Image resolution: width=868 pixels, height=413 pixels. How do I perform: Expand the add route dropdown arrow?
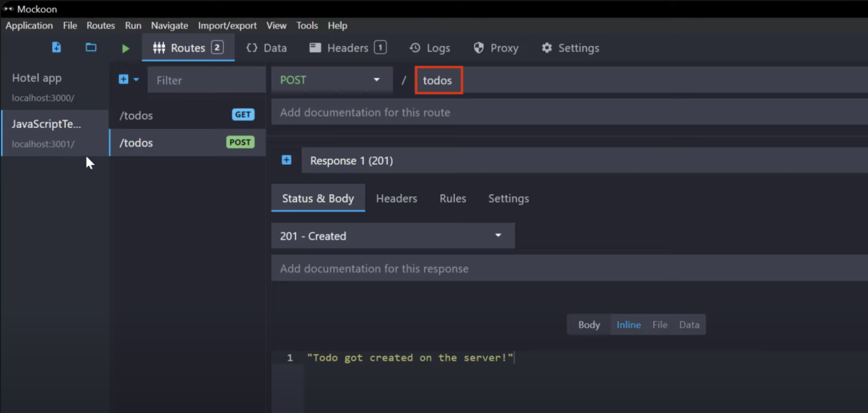click(135, 80)
